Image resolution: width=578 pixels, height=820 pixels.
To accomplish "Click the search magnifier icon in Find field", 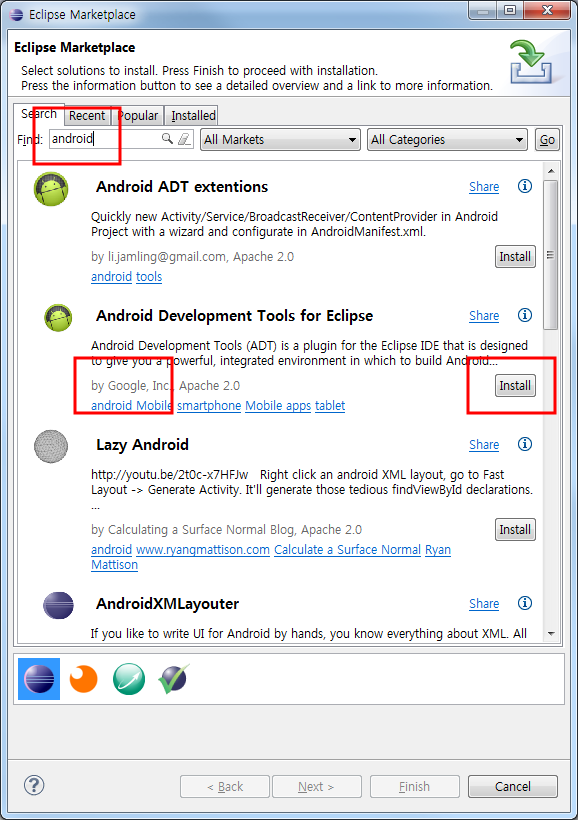I will point(167,139).
